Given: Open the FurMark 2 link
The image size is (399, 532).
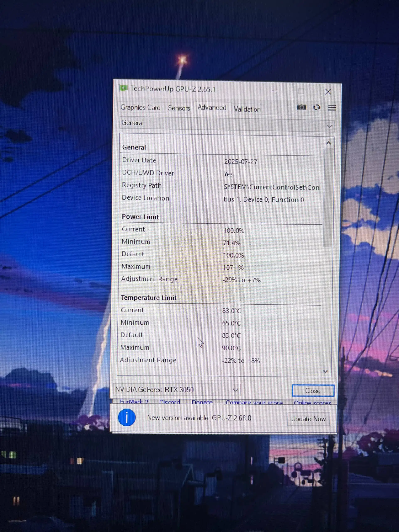Looking at the screenshot, I should coord(134,402).
